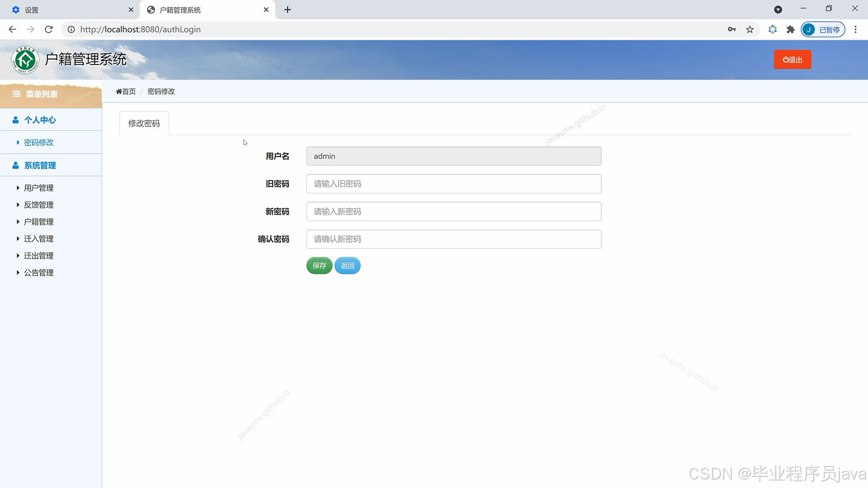
Task: Click the 菜单列表 sidebar header
Action: [51, 94]
